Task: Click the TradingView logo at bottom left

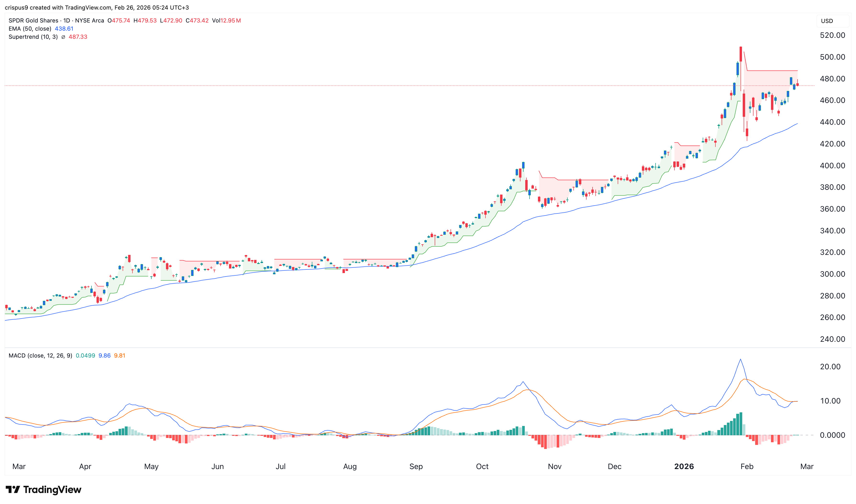Action: tap(43, 489)
